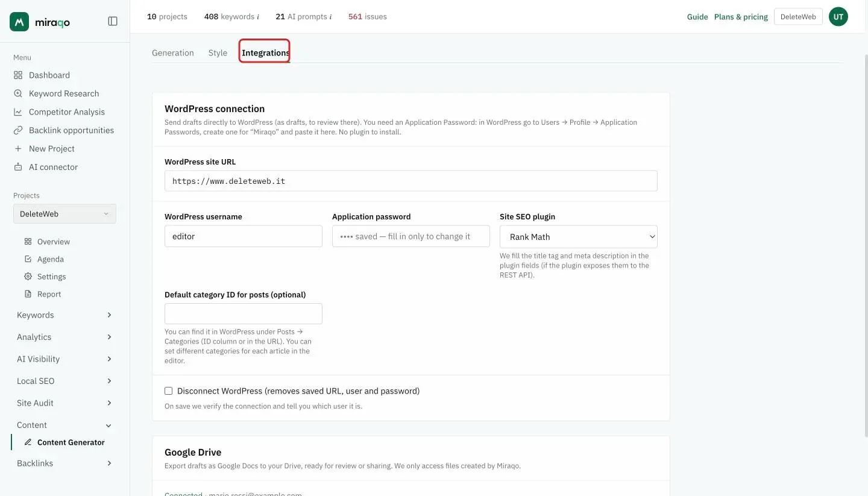
Task: Click the Settings gear icon
Action: click(x=28, y=277)
